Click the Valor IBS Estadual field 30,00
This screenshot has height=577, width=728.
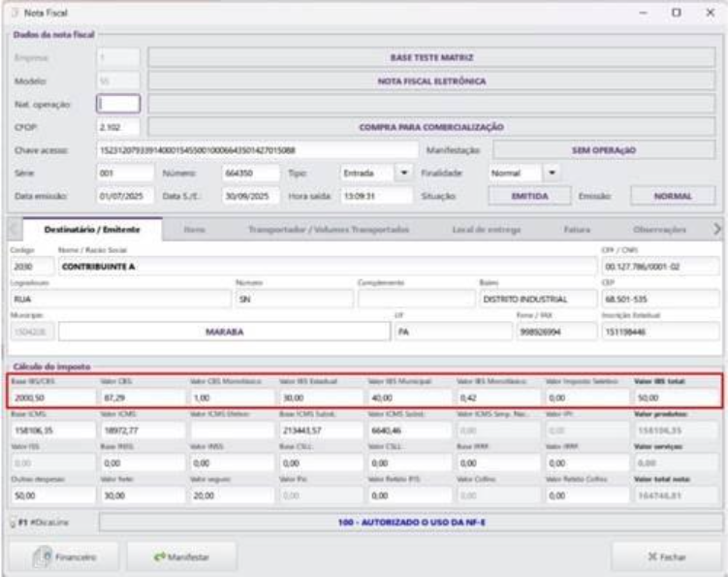point(321,398)
